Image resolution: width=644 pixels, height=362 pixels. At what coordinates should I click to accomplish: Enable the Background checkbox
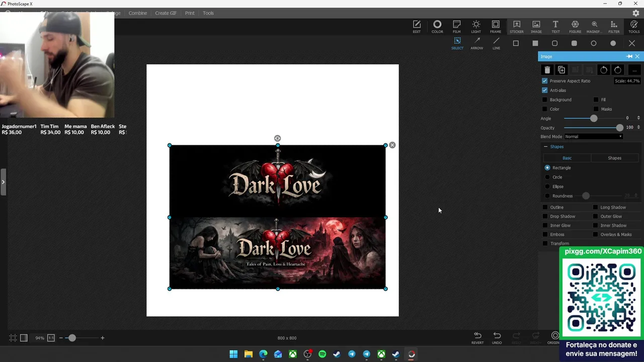coord(545,100)
